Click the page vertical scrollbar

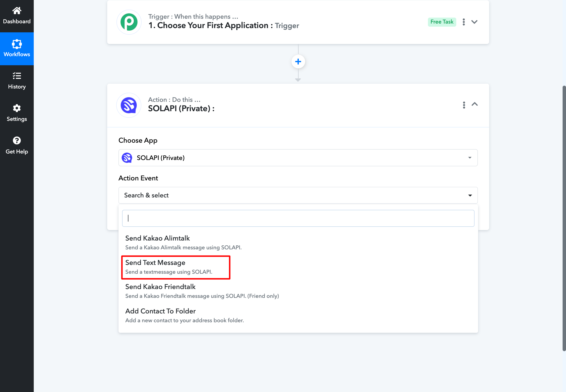point(564,218)
